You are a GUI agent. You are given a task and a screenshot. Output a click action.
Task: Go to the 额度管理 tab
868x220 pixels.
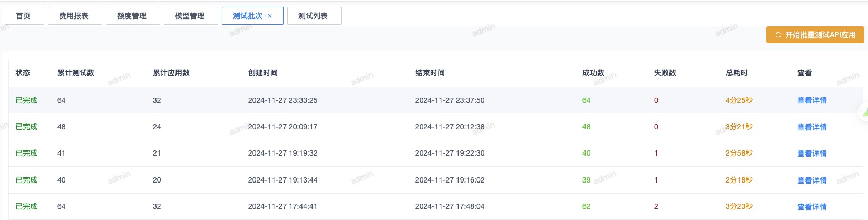pyautogui.click(x=132, y=16)
